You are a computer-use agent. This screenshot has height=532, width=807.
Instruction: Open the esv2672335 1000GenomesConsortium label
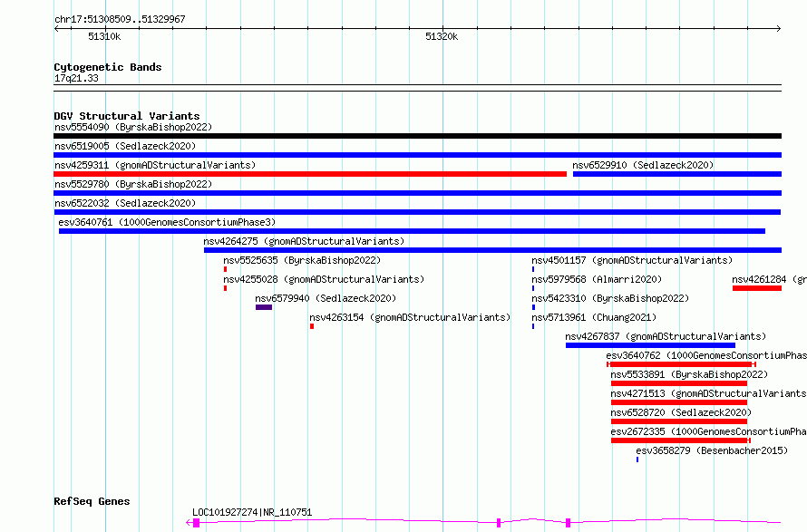point(709,431)
